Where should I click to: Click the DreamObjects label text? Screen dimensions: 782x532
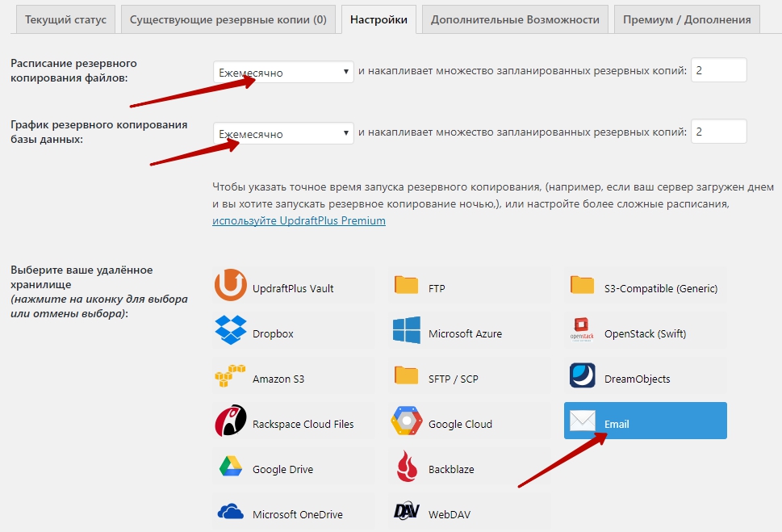[x=637, y=379]
